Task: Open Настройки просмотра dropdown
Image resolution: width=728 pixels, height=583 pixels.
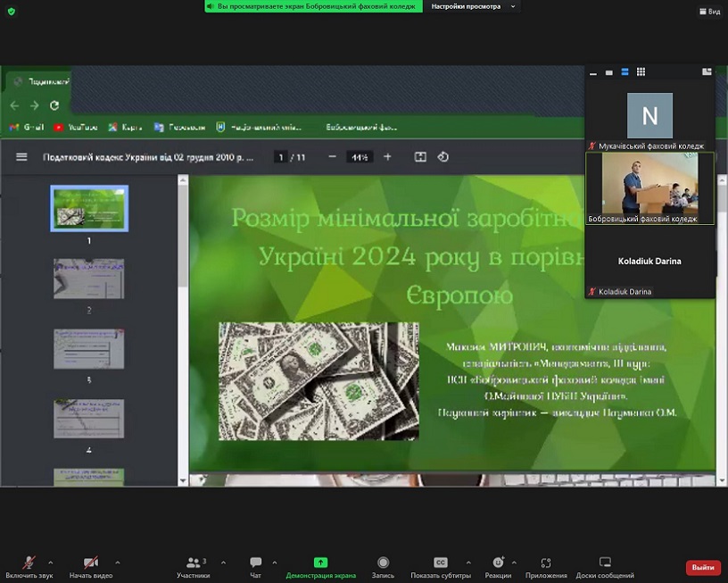Action: point(473,6)
